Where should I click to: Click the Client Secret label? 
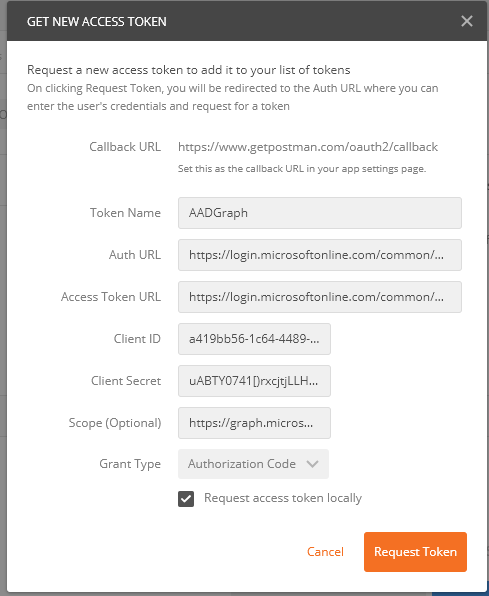[126, 381]
